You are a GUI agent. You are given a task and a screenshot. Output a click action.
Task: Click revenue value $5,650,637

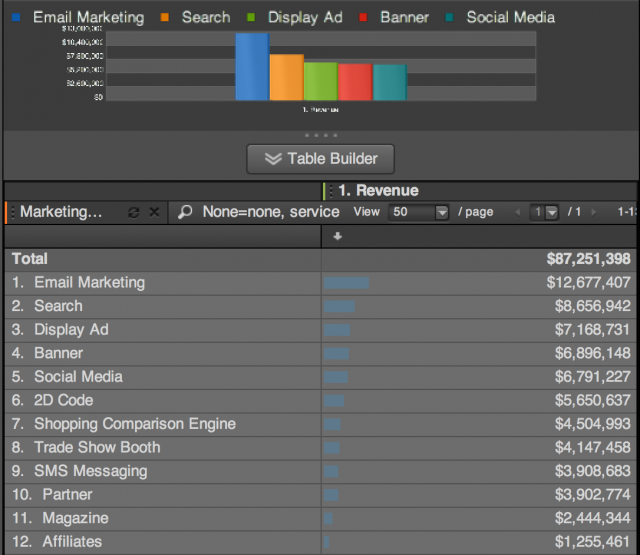593,400
